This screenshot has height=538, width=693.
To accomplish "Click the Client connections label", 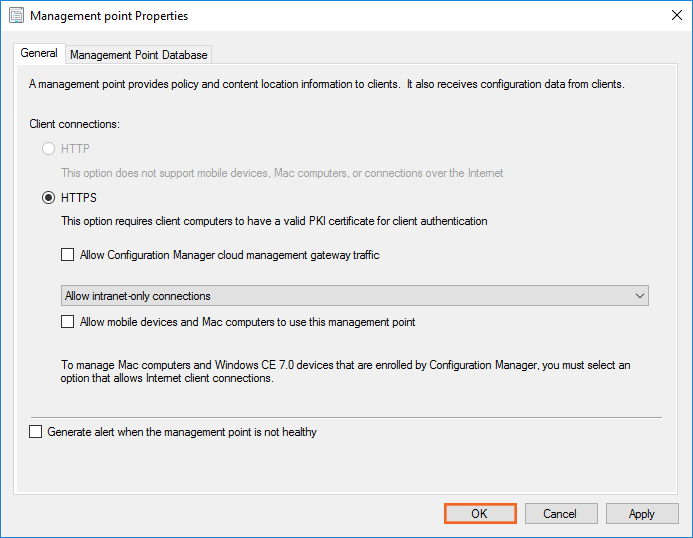I will point(75,124).
